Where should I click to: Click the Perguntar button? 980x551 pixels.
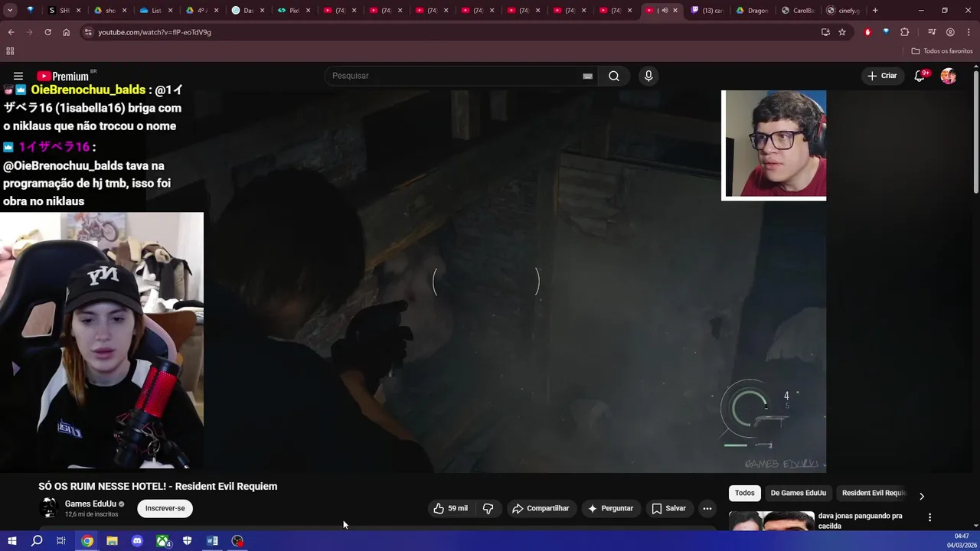pyautogui.click(x=610, y=508)
